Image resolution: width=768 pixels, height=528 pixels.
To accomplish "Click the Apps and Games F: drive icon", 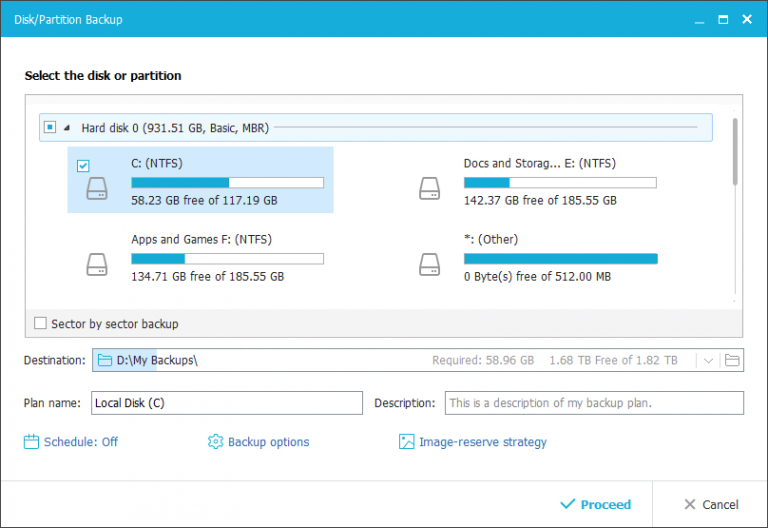I will (96, 265).
